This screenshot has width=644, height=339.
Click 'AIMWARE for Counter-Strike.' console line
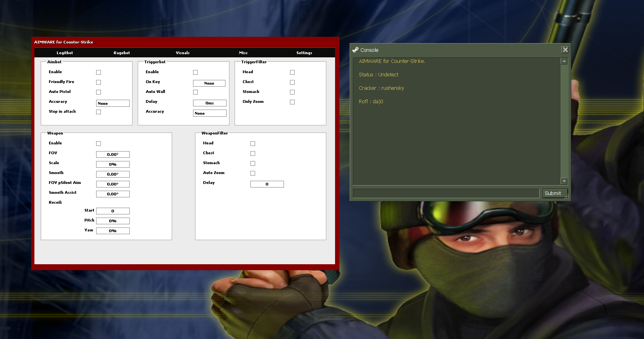point(392,61)
